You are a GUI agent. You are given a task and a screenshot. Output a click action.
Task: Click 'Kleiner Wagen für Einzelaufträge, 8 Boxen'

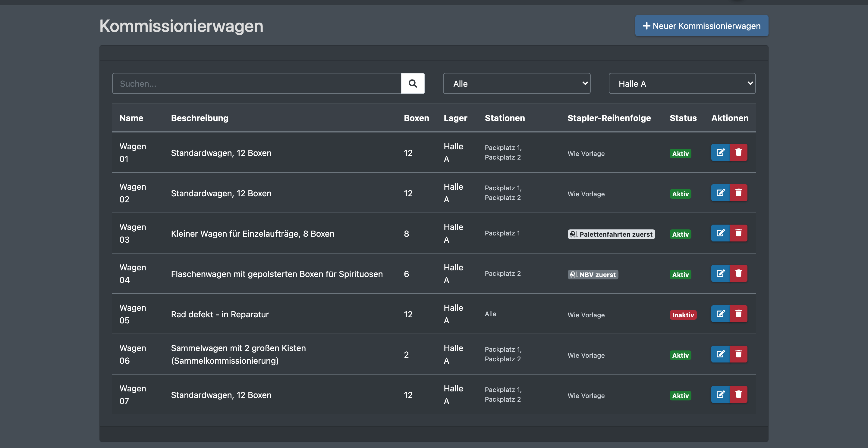[x=253, y=234]
